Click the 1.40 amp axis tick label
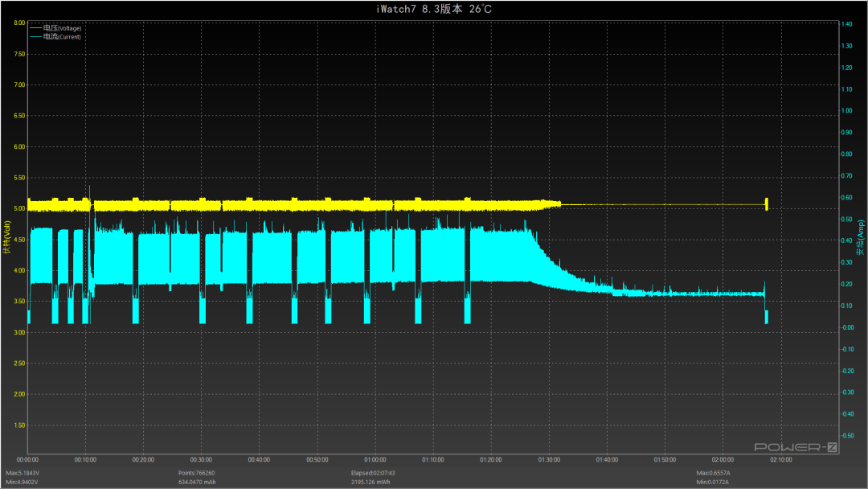 (847, 24)
